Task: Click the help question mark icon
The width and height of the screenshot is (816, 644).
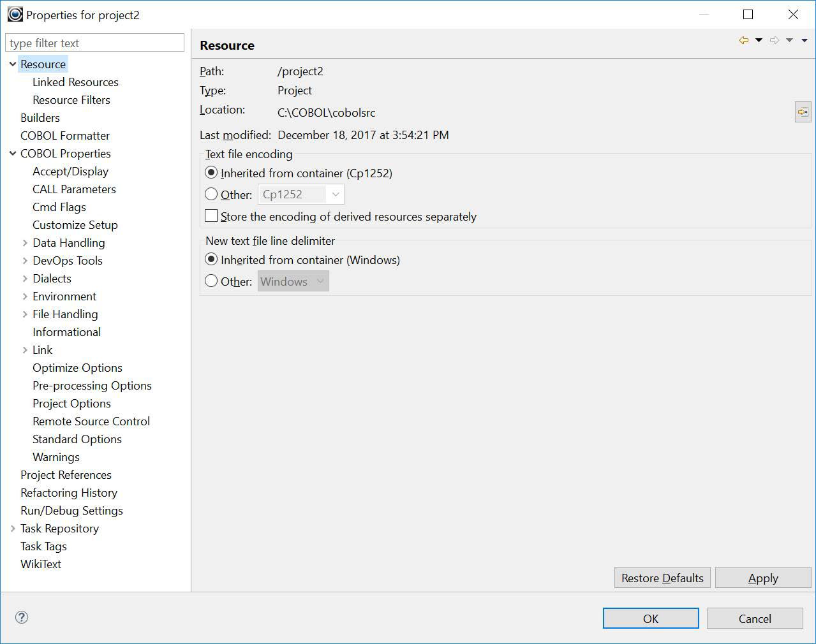Action: 21,617
